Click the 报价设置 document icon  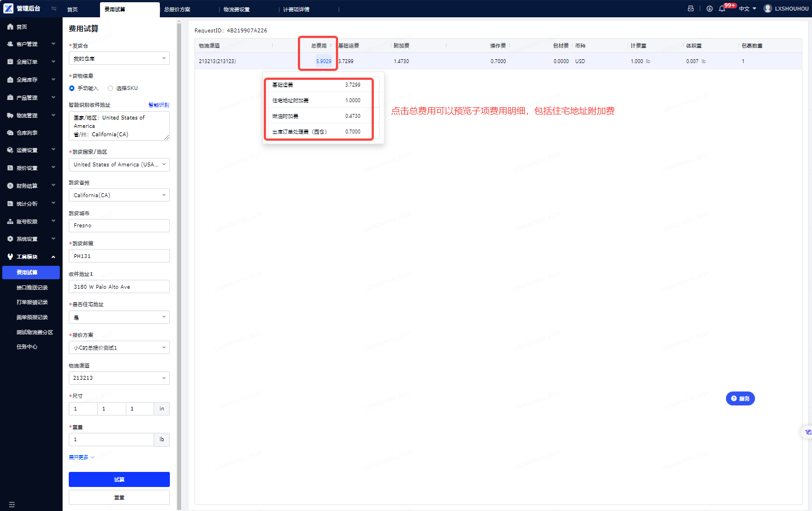point(10,168)
